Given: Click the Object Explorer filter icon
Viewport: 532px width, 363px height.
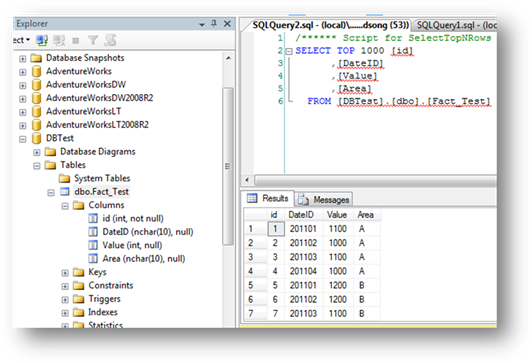Looking at the screenshot, I should (x=92, y=40).
